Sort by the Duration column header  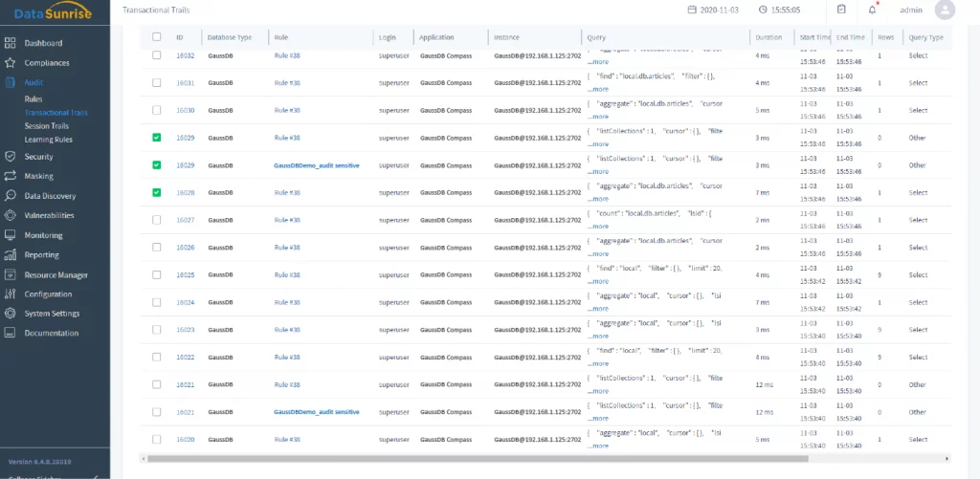tap(768, 37)
